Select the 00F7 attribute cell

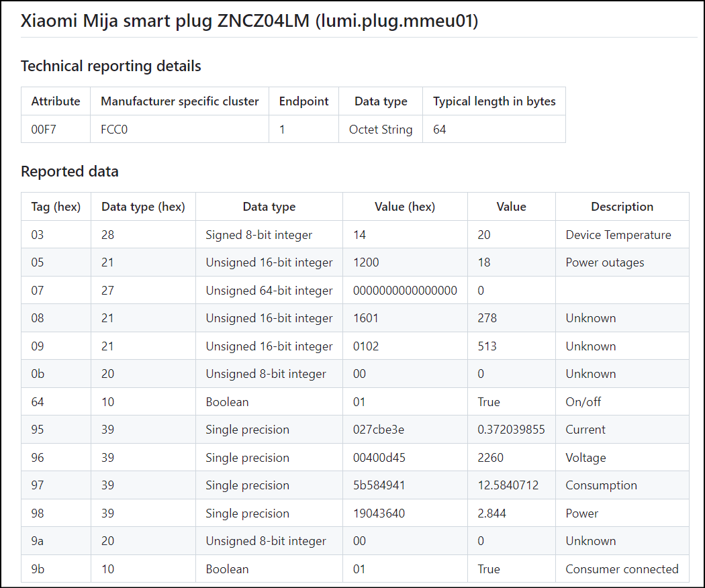(44, 130)
